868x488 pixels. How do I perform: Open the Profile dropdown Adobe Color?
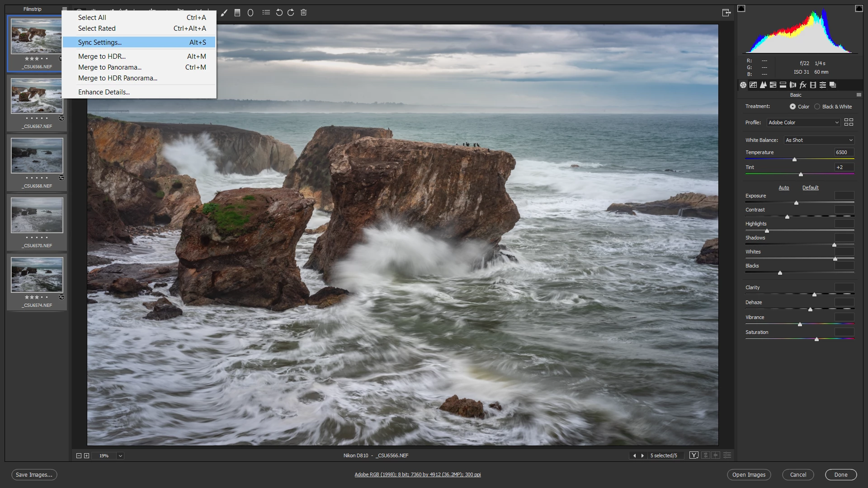pos(803,122)
